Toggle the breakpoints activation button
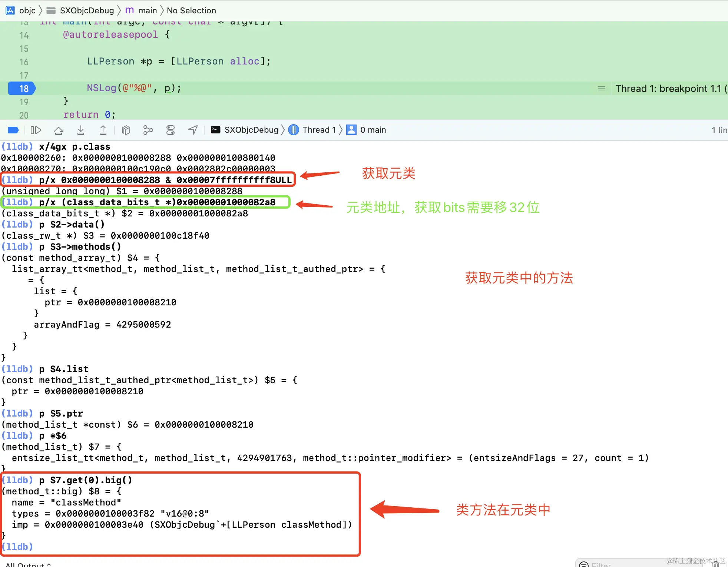This screenshot has height=567, width=728. tap(13, 130)
